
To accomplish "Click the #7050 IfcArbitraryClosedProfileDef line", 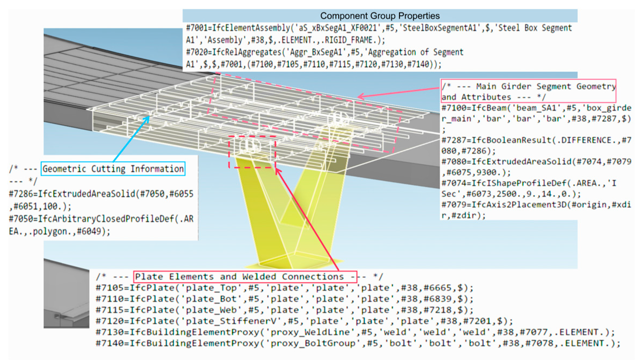I will [101, 219].
